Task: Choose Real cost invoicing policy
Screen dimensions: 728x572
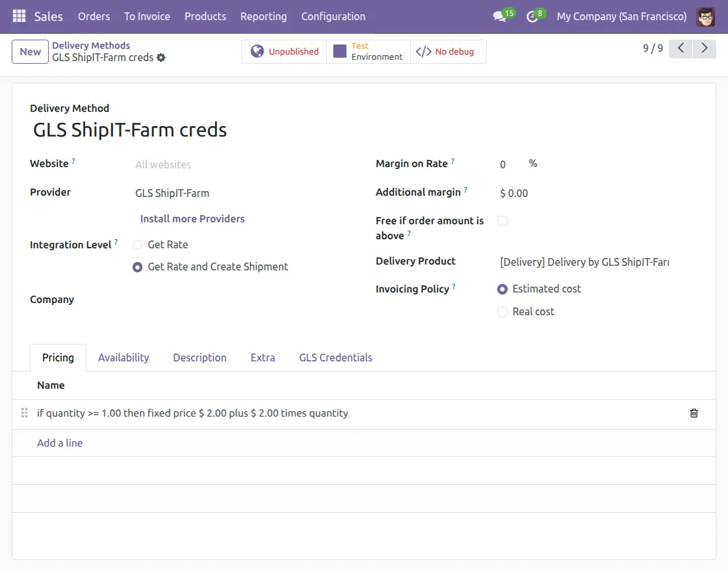Action: click(x=502, y=312)
